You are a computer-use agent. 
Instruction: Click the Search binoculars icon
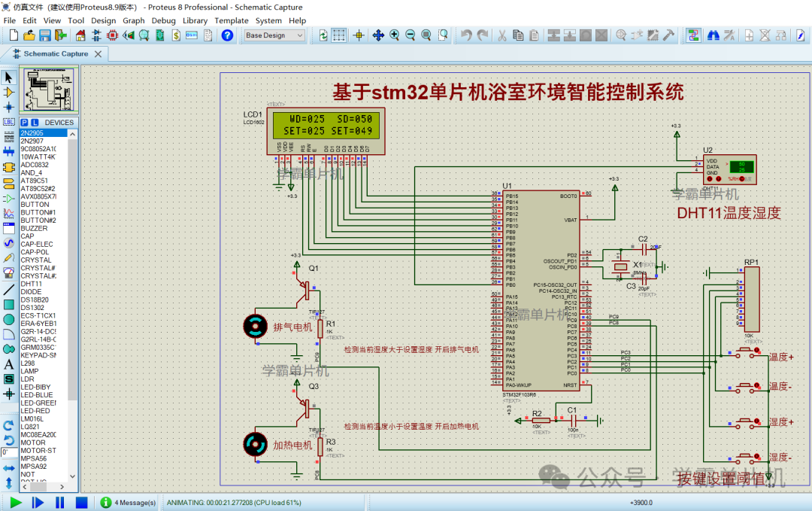713,35
